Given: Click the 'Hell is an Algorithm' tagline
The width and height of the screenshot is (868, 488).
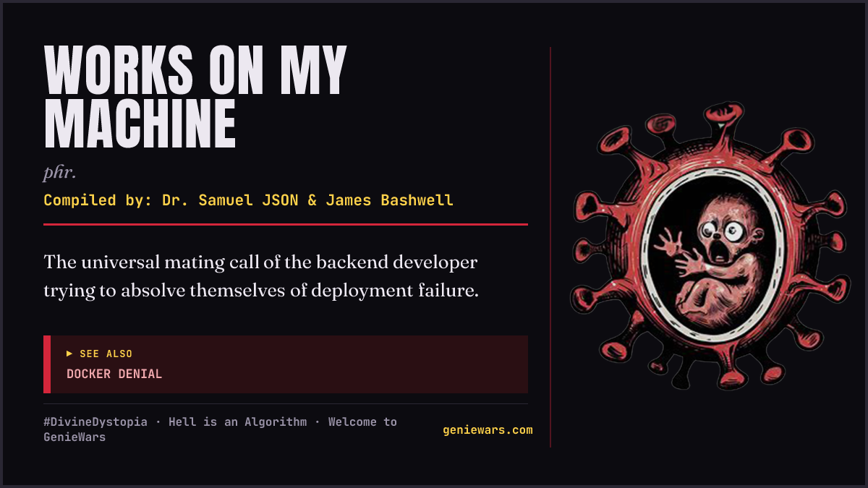Looking at the screenshot, I should 238,421.
